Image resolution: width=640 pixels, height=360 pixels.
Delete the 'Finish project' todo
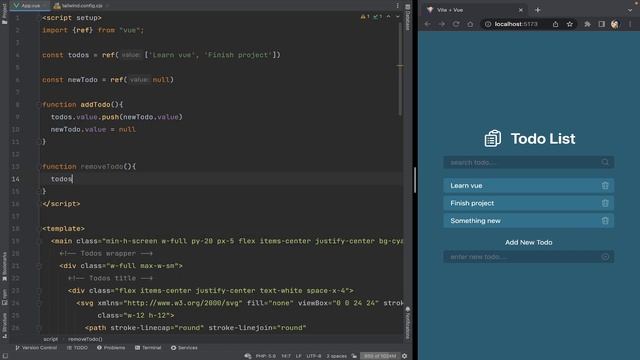click(605, 203)
